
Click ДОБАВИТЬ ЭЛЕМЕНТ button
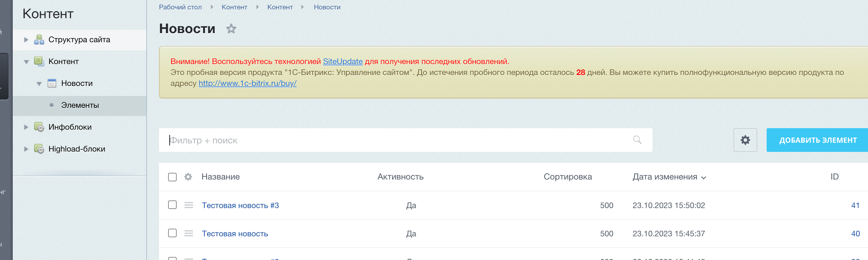(x=817, y=140)
